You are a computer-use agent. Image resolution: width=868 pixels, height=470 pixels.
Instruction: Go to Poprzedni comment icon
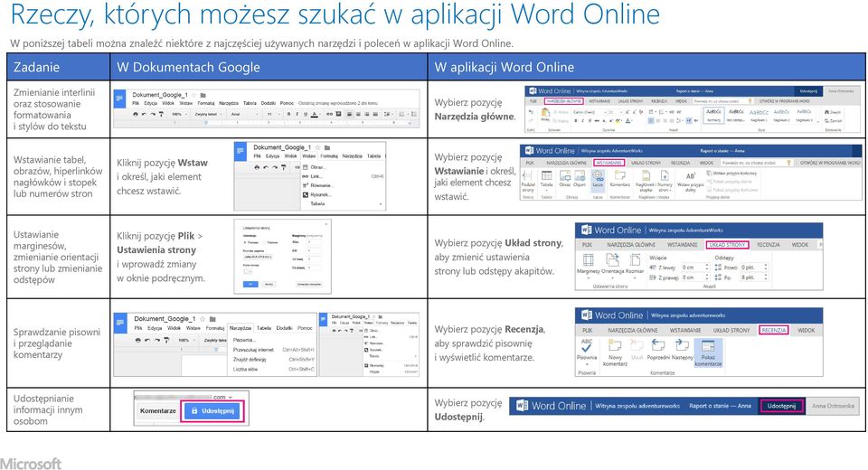click(657, 346)
